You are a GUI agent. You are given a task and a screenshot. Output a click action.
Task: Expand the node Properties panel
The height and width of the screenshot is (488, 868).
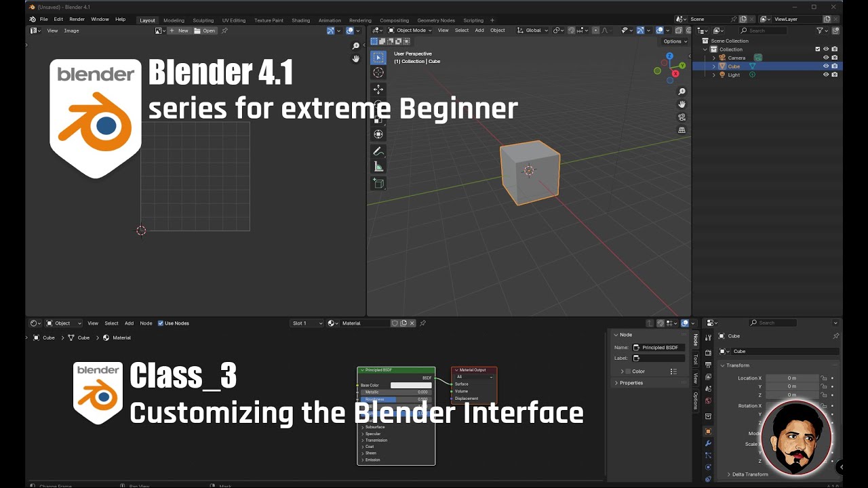(629, 383)
